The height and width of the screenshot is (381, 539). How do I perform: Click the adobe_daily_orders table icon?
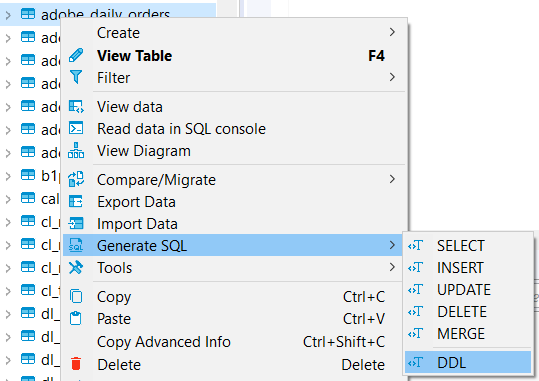[x=28, y=14]
